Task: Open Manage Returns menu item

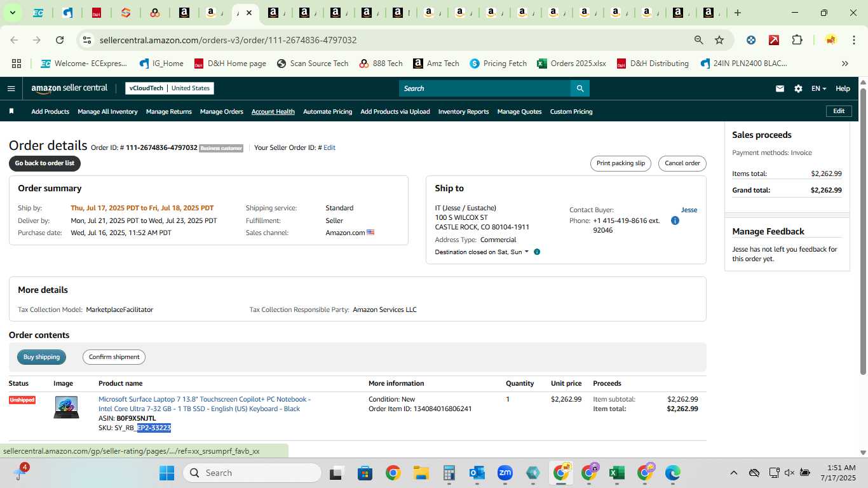Action: point(169,112)
